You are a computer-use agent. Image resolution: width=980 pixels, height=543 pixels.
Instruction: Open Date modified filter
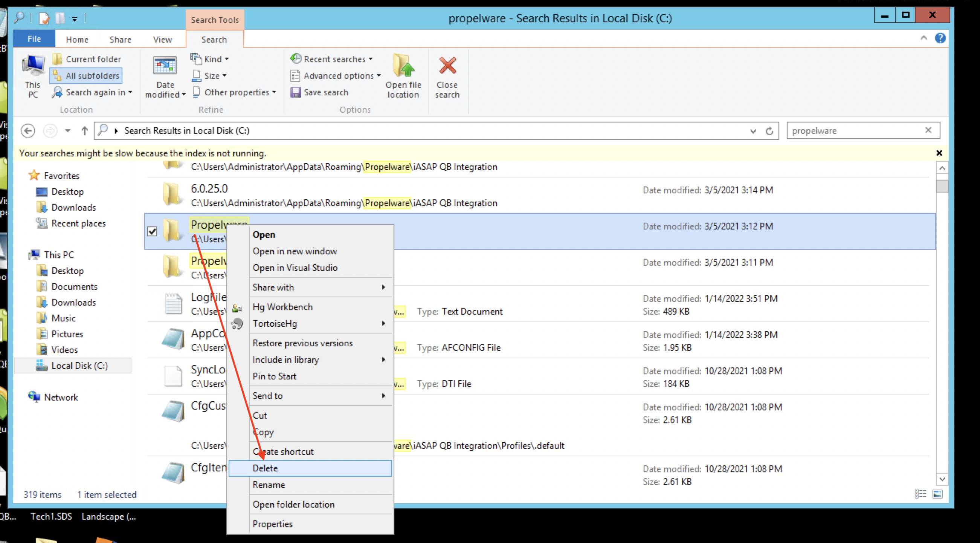click(165, 77)
